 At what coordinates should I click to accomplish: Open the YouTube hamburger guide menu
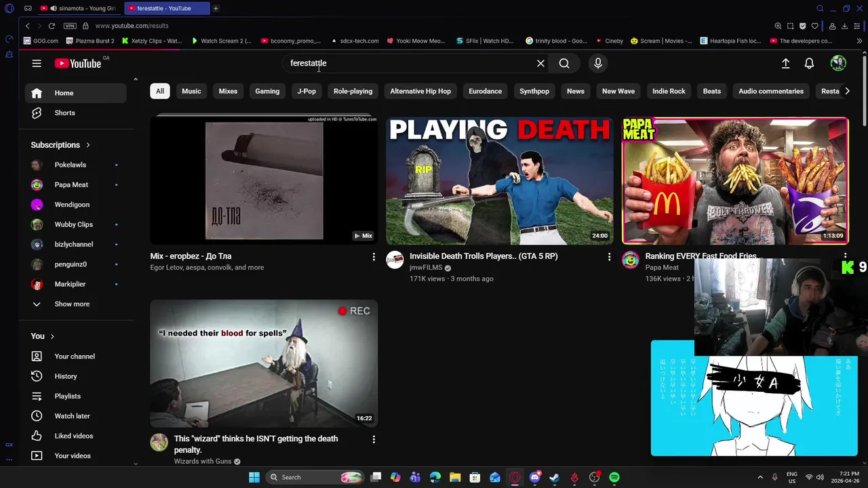coord(37,63)
